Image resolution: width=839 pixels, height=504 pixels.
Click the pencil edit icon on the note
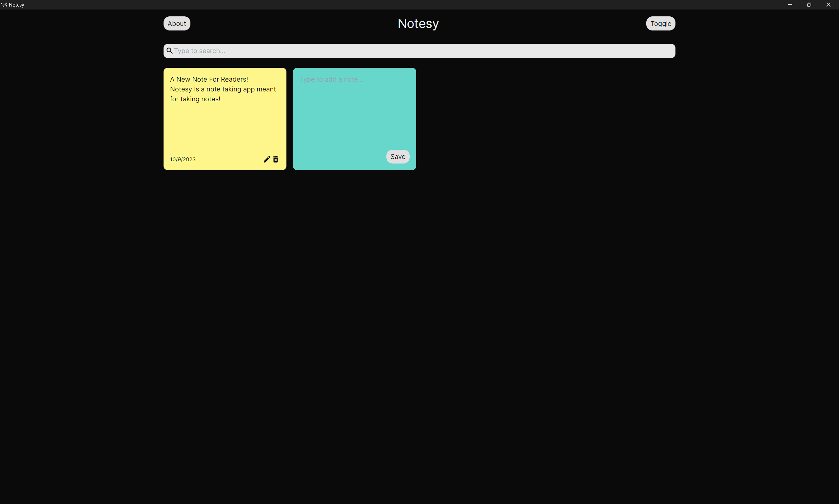click(x=267, y=159)
